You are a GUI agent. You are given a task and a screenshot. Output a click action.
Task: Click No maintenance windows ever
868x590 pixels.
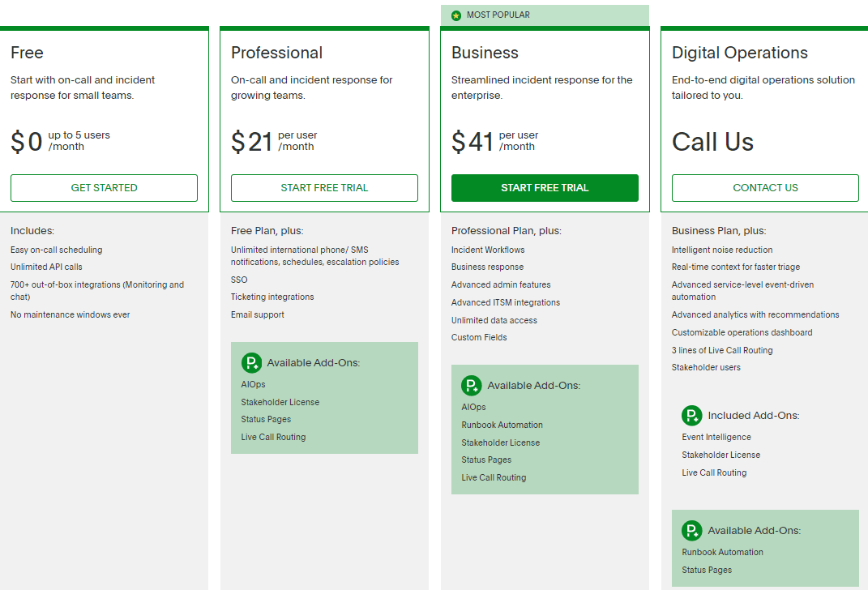tap(71, 315)
